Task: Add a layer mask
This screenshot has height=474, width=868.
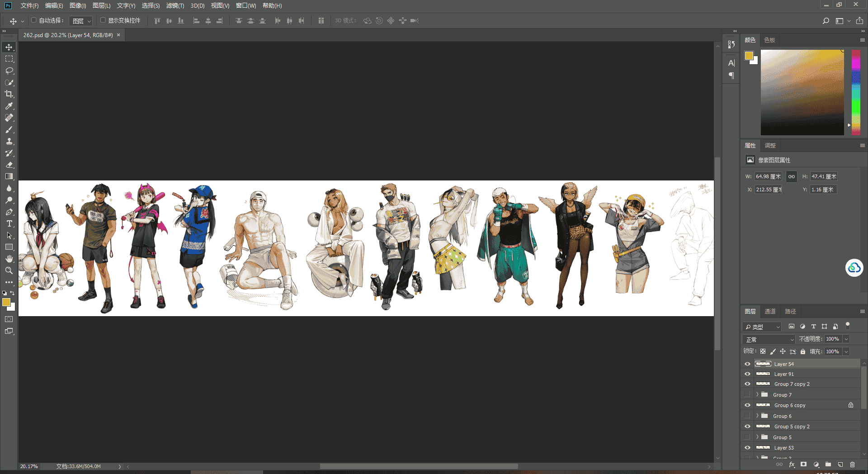Action: coord(803,465)
